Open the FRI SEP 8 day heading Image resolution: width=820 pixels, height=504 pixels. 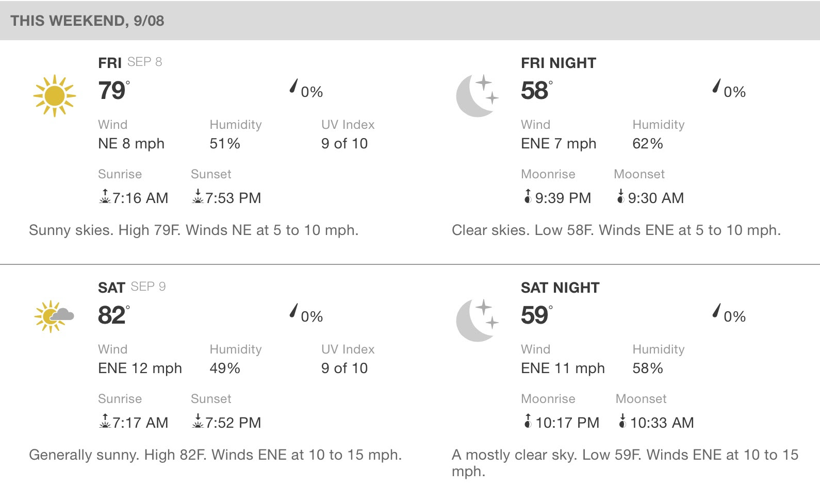click(x=130, y=62)
